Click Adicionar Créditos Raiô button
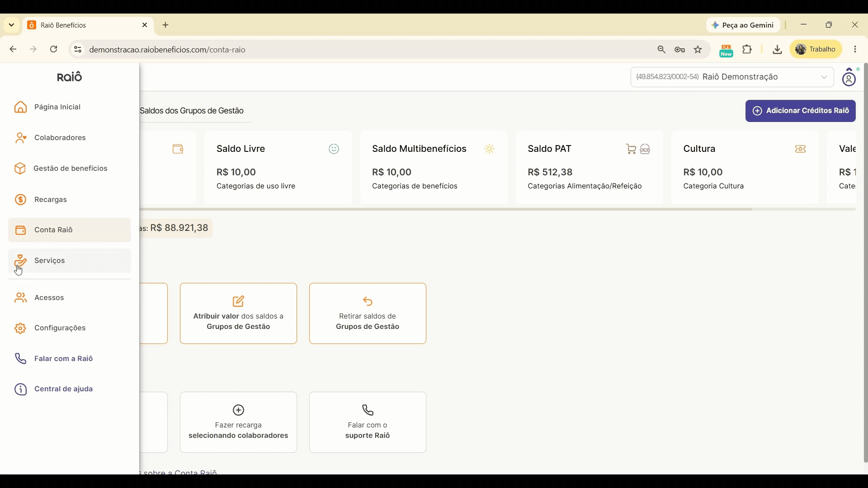The height and width of the screenshot is (488, 868). [x=801, y=111]
